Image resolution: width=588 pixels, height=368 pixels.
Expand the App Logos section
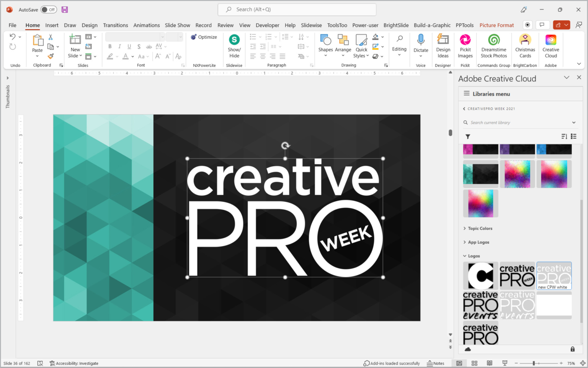[x=479, y=242]
